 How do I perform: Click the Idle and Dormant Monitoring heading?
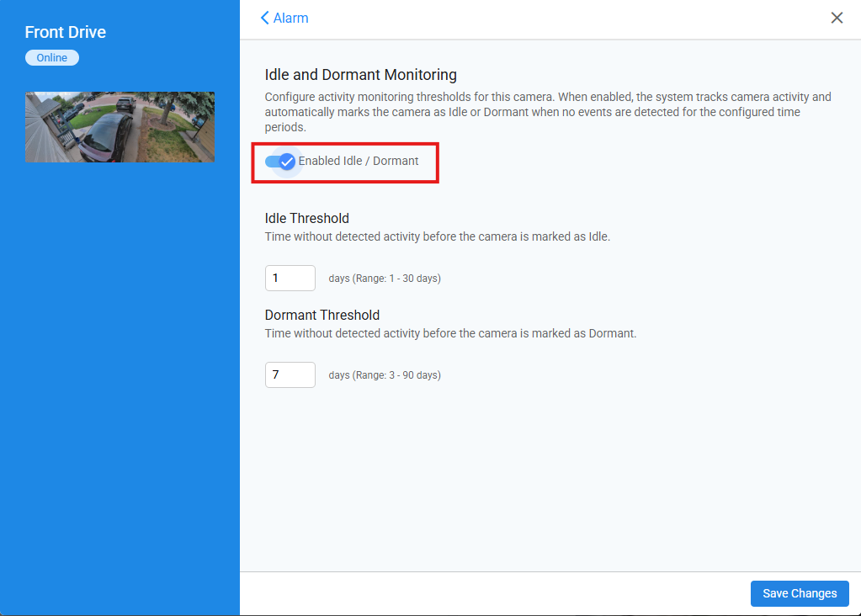pyautogui.click(x=361, y=75)
